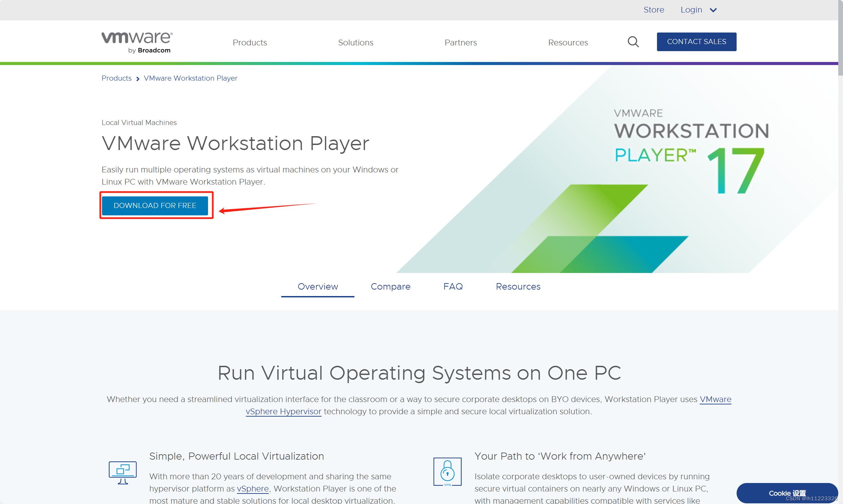This screenshot has width=843, height=504.
Task: Open the Cookie settings button
Action: pyautogui.click(x=787, y=493)
